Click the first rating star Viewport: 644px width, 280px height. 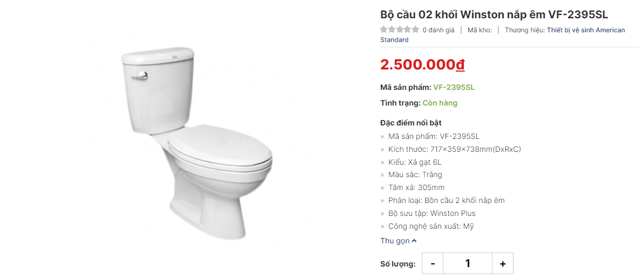[383, 30]
